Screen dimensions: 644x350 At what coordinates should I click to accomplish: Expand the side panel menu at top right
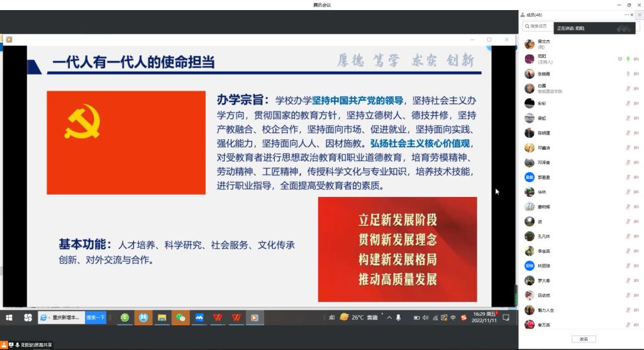640,14
